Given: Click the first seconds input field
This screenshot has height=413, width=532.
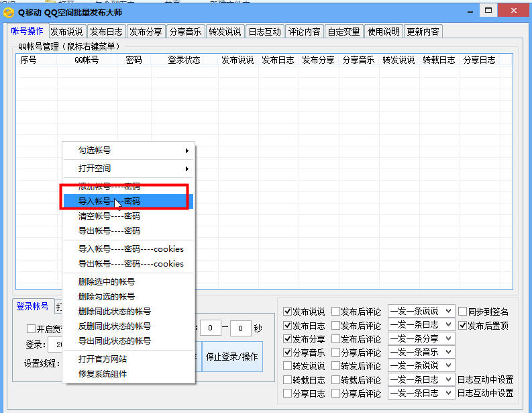Looking at the screenshot, I should click(211, 328).
